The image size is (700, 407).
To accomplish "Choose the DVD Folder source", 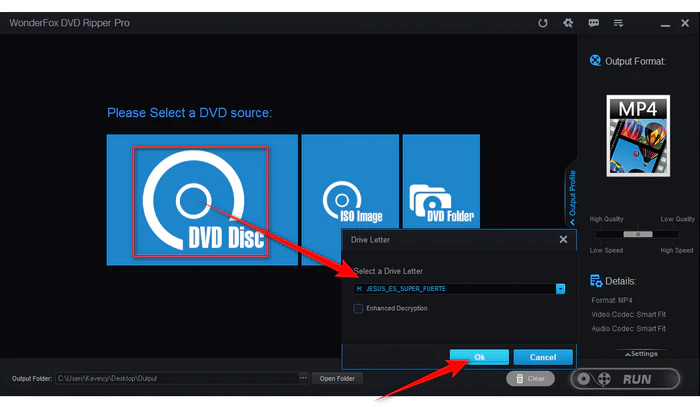I will pyautogui.click(x=441, y=182).
